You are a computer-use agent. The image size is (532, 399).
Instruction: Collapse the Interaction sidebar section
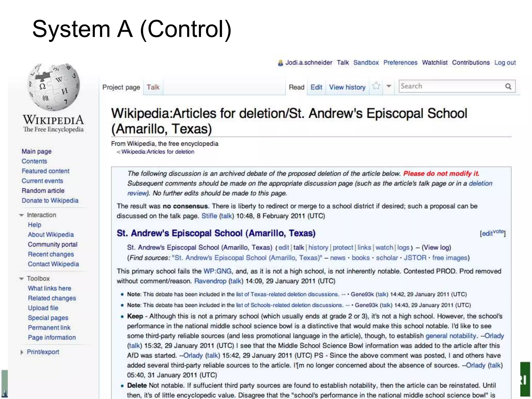tap(22, 215)
